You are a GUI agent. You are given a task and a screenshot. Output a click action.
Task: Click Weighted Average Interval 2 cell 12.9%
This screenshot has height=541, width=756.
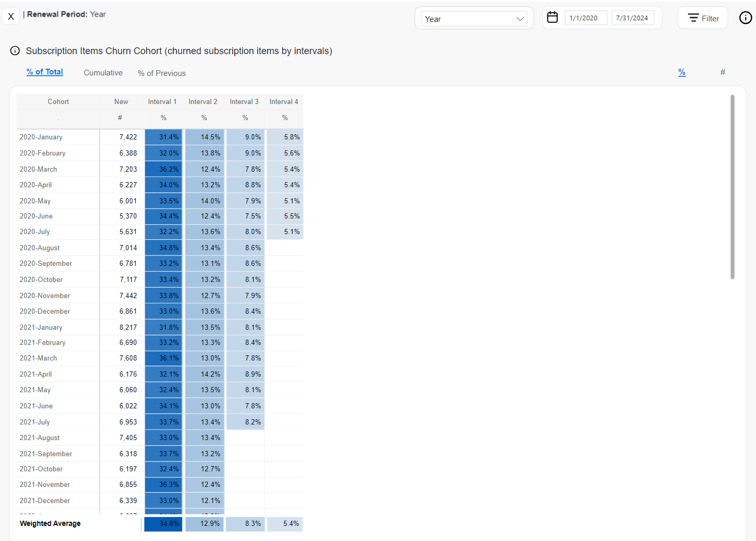(x=205, y=524)
